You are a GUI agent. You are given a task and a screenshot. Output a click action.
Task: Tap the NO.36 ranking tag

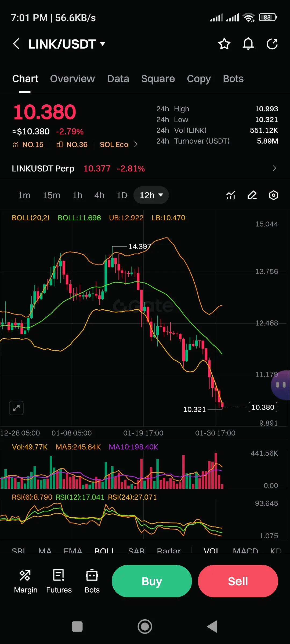click(72, 145)
